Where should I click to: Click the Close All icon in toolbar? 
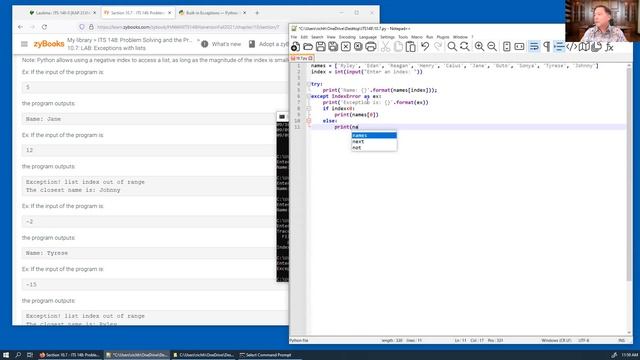tap(358, 47)
